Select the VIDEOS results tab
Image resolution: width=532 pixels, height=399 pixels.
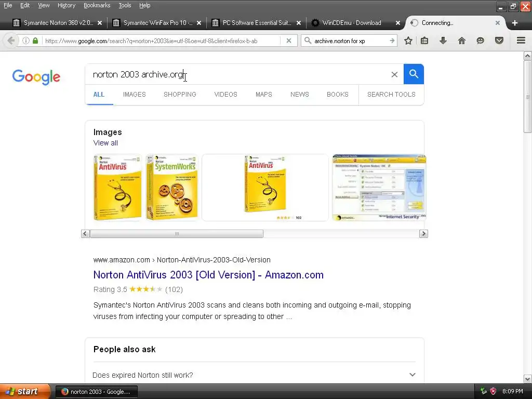[x=225, y=95]
